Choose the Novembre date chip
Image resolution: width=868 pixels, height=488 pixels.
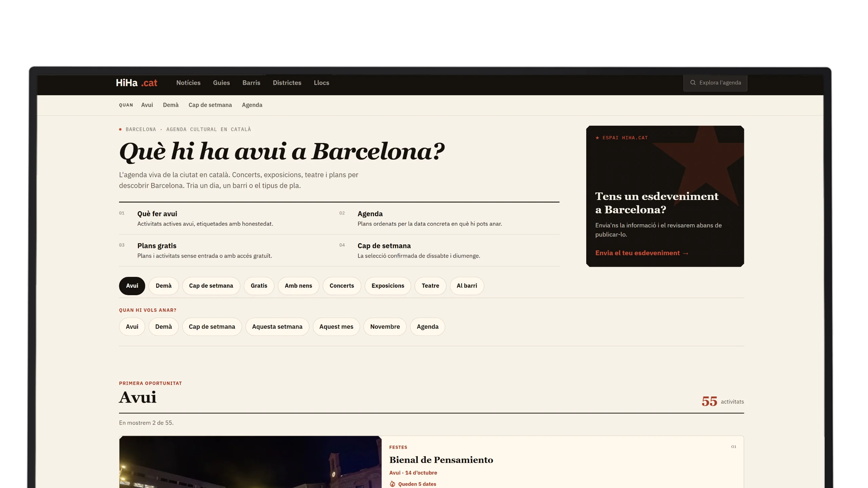click(x=385, y=327)
